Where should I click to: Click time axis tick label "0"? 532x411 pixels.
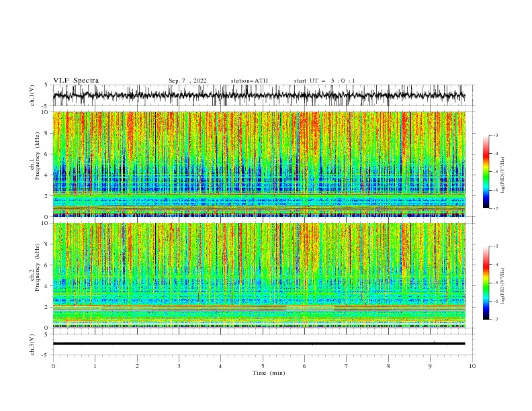pyautogui.click(x=53, y=366)
